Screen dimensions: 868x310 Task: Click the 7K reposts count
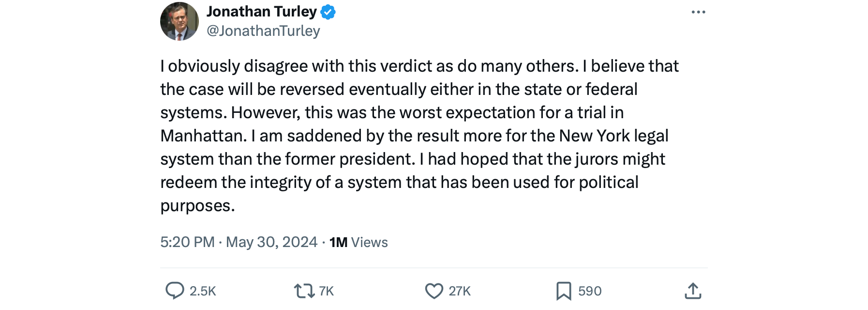pyautogui.click(x=327, y=291)
